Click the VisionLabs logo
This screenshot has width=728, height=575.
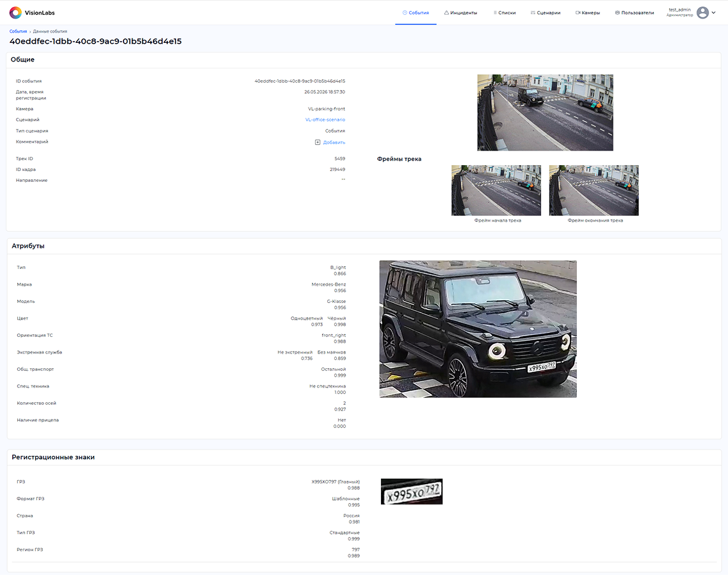click(32, 13)
